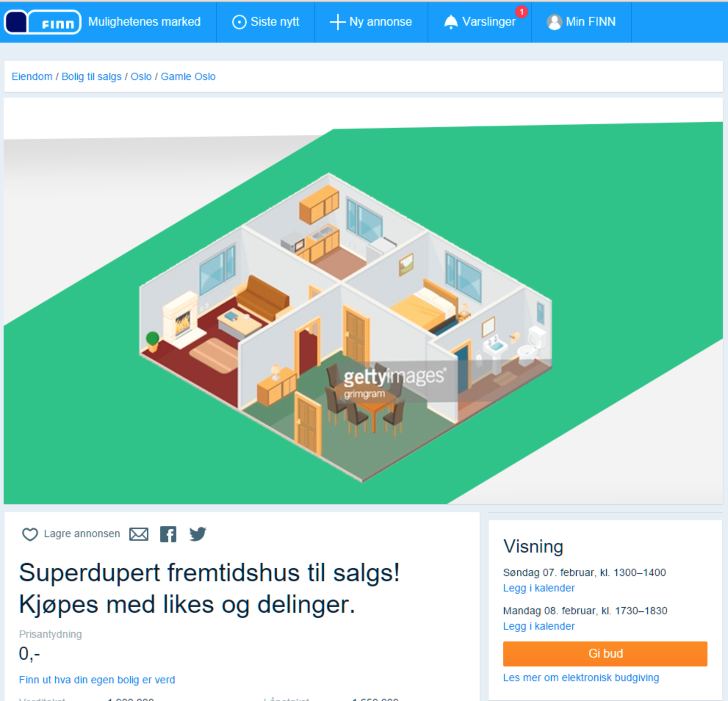This screenshot has width=728, height=701.
Task: Click Lagre annonsen text
Action: [x=82, y=533]
